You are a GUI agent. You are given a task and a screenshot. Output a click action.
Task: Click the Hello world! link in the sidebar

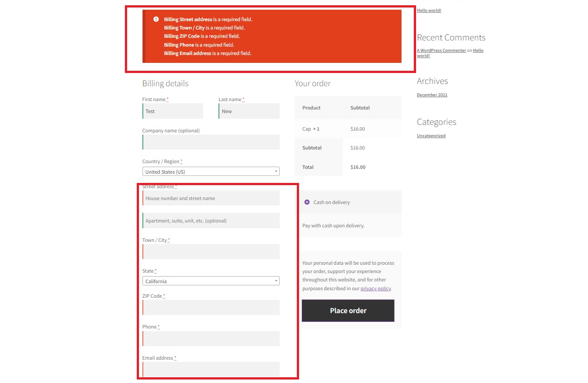point(428,10)
